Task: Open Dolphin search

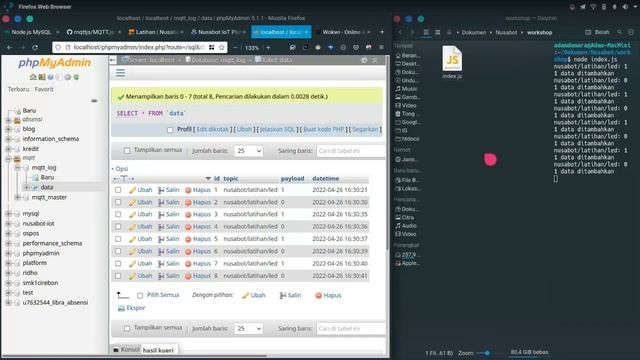Action: click(620, 32)
